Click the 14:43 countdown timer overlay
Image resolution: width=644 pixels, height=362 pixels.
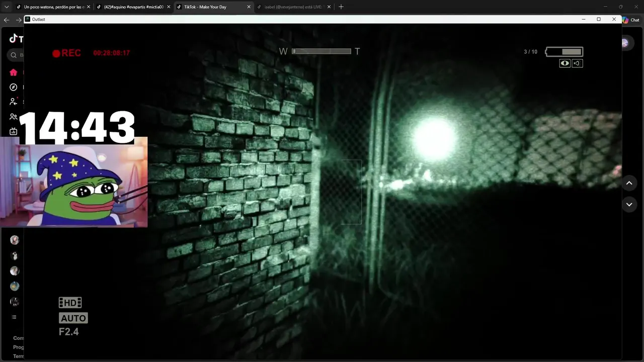pyautogui.click(x=76, y=127)
